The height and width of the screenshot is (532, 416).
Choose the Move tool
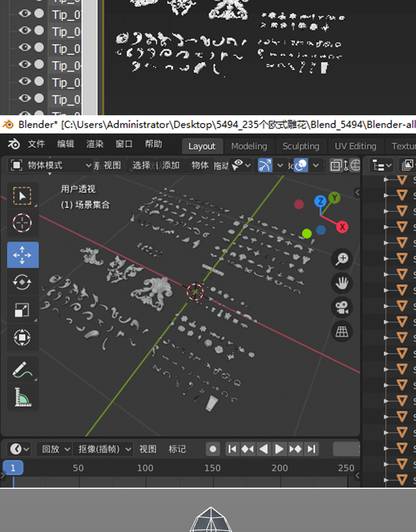[22, 255]
